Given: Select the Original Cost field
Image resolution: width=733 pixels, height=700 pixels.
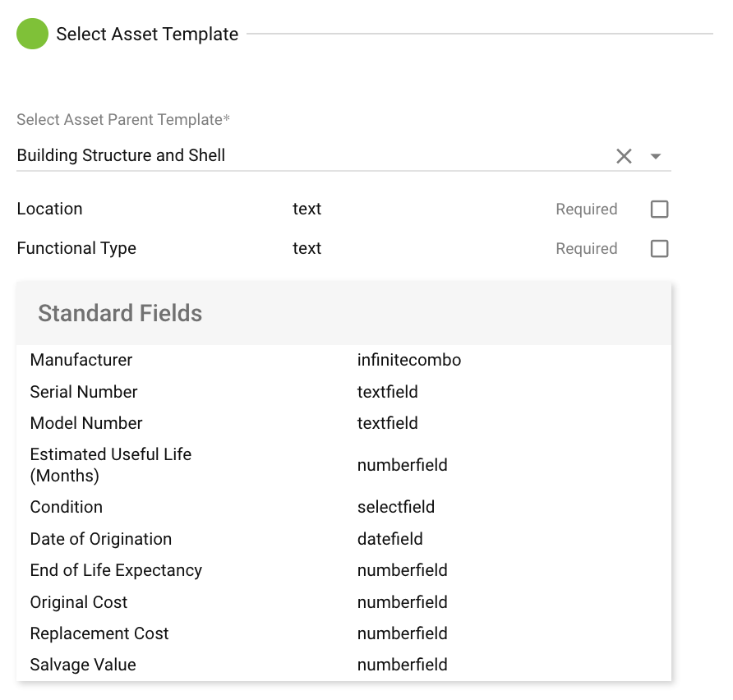Looking at the screenshot, I should point(79,602).
